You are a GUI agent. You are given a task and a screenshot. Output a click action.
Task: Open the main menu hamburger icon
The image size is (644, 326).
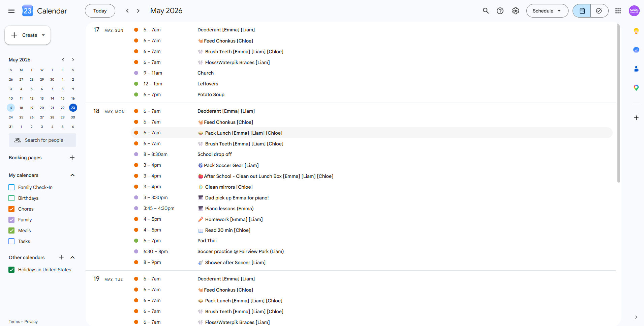click(x=11, y=11)
